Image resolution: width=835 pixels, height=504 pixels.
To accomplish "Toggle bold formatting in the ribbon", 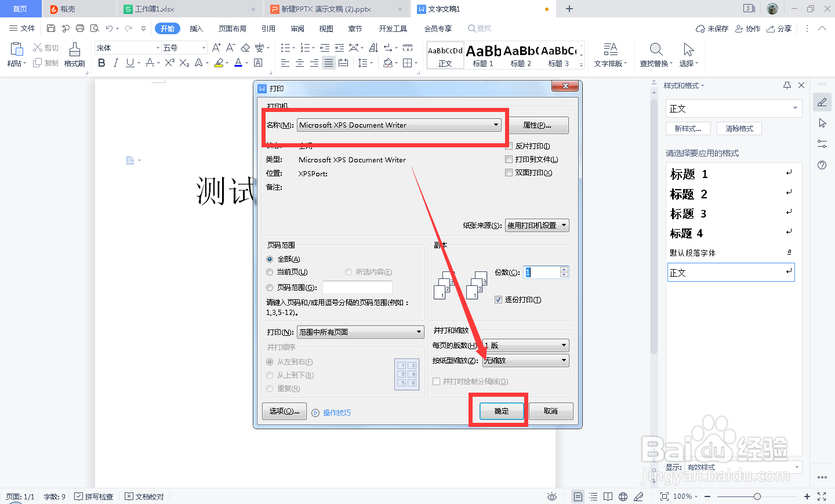I will click(x=101, y=62).
